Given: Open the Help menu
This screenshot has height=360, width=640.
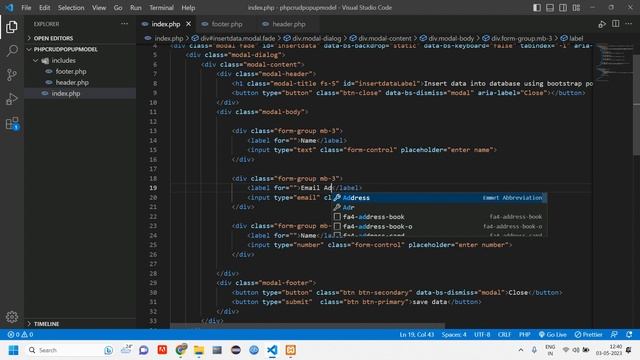Looking at the screenshot, I should point(188,8).
